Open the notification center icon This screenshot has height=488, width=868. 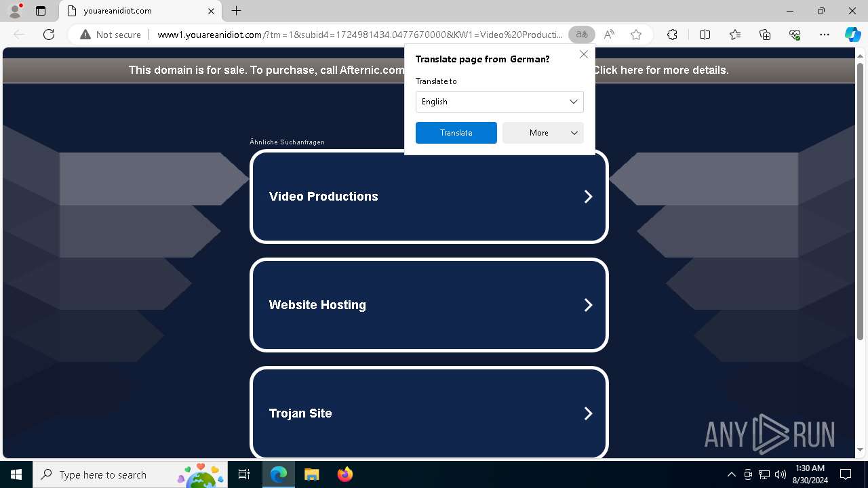click(x=846, y=474)
